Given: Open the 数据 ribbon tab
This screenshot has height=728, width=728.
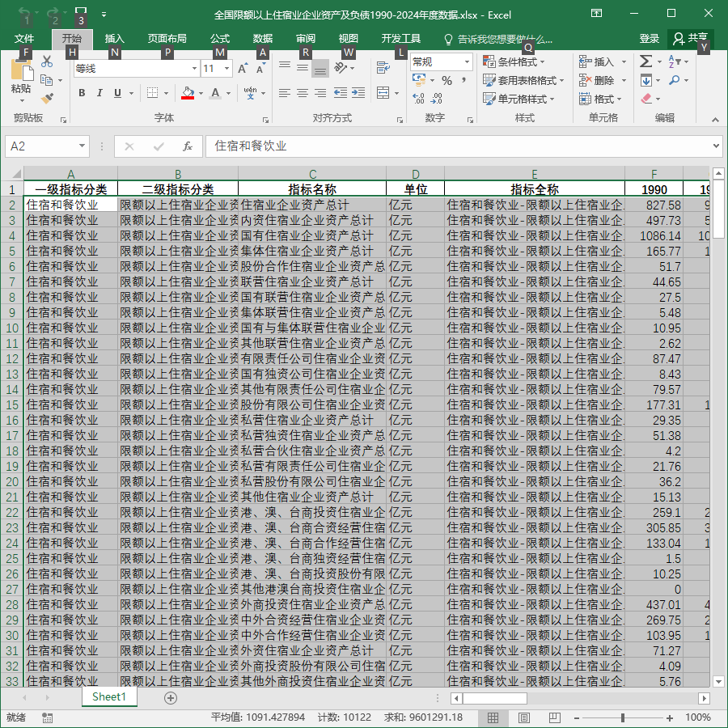Looking at the screenshot, I should (262, 39).
